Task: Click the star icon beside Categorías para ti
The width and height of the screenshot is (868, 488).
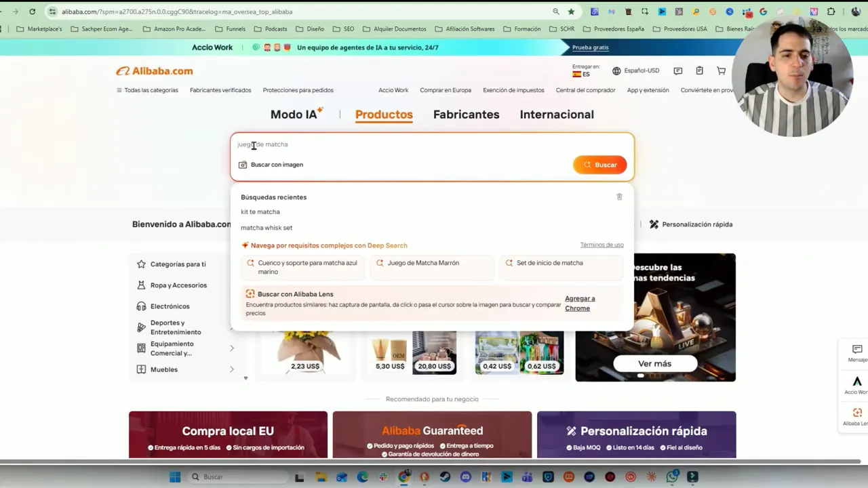Action: [x=141, y=264]
